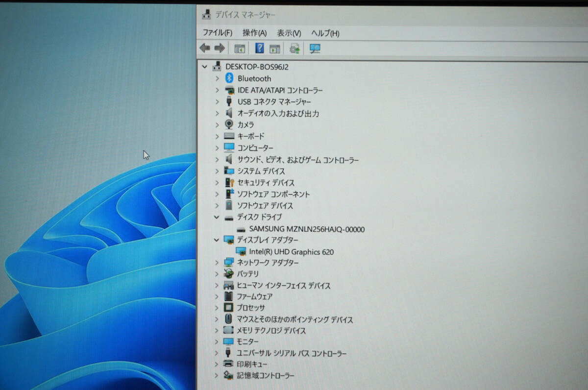Viewport: 588px width, 390px height.
Task: Click the blue help question mark icon
Action: (260, 48)
